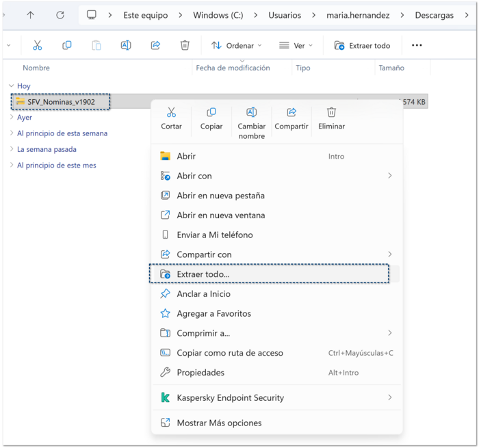
Task: Click the toolbar delete trash icon
Action: (x=185, y=46)
